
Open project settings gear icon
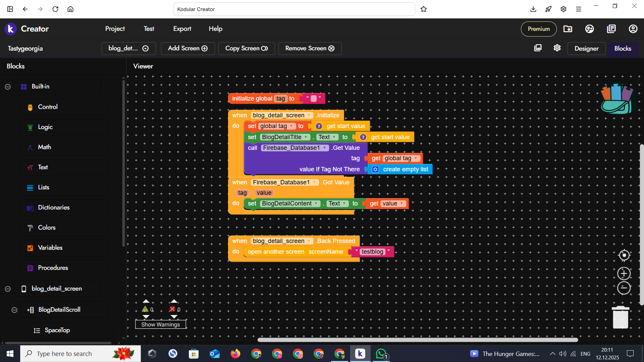[x=557, y=48]
